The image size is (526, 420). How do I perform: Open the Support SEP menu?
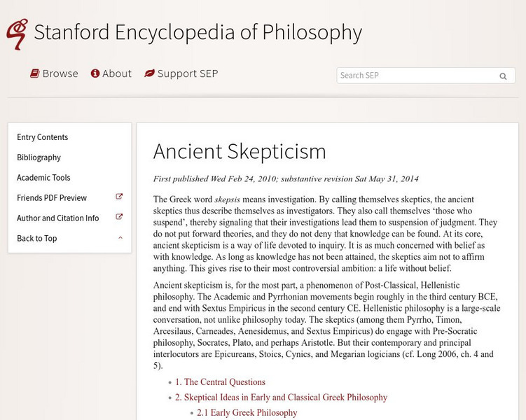181,73
